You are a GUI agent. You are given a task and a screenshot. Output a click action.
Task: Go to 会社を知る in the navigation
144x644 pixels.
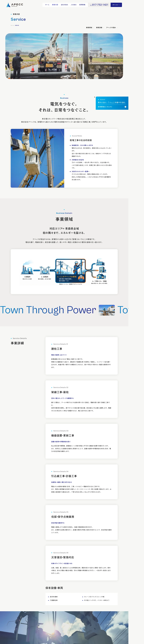tap(64, 5)
